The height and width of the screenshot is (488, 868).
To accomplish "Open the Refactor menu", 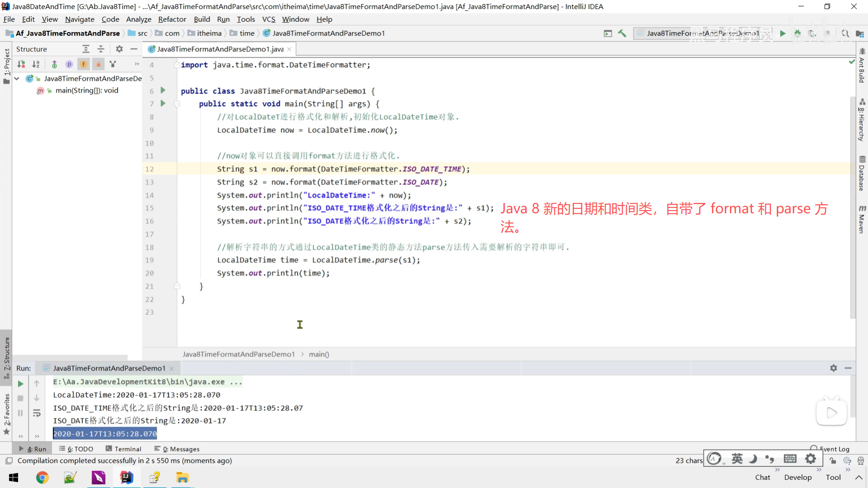I will click(x=172, y=19).
